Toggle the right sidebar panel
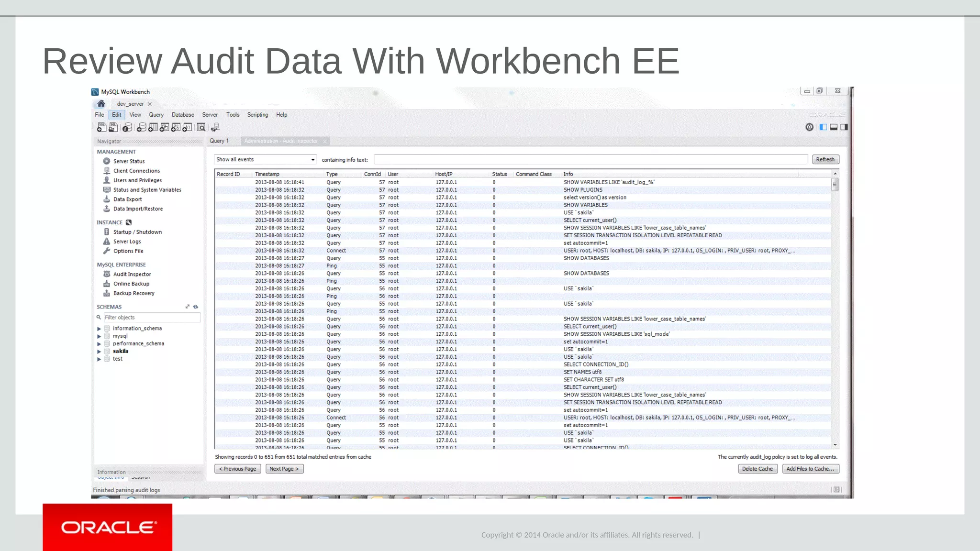 click(844, 127)
